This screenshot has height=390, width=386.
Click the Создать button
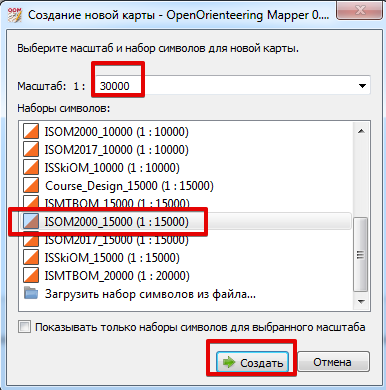click(x=252, y=362)
